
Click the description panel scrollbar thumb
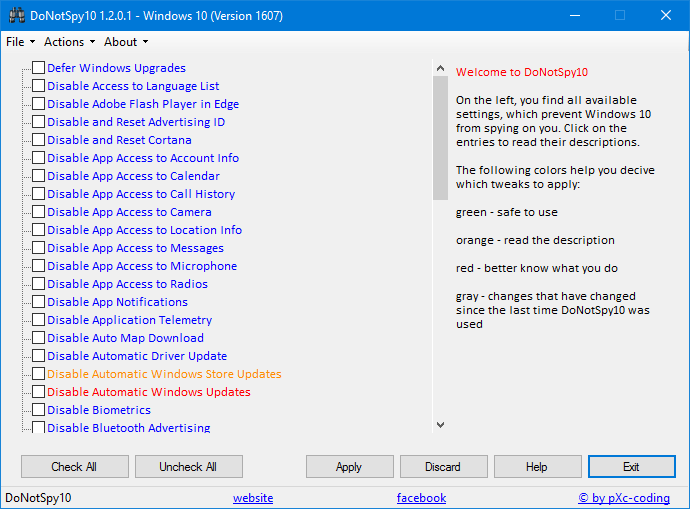coord(440,138)
